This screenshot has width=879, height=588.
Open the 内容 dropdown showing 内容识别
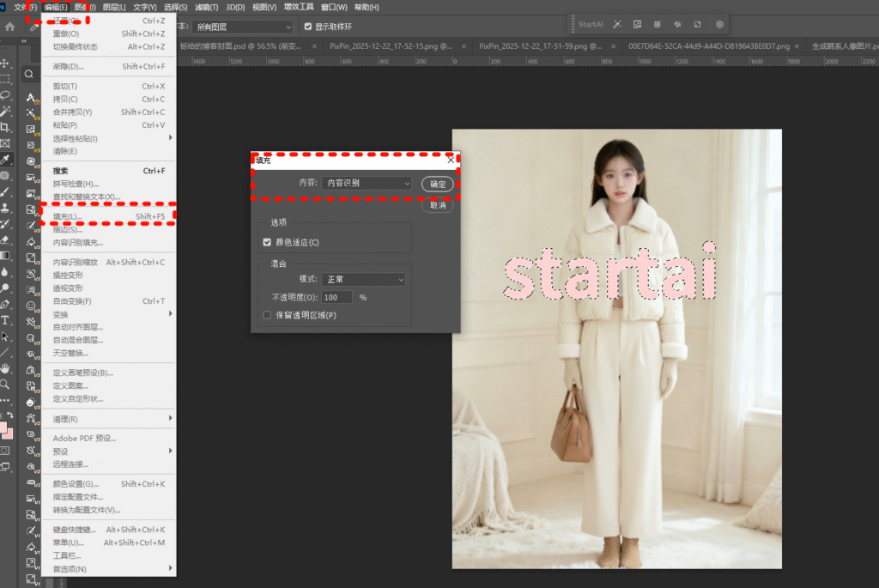367,183
